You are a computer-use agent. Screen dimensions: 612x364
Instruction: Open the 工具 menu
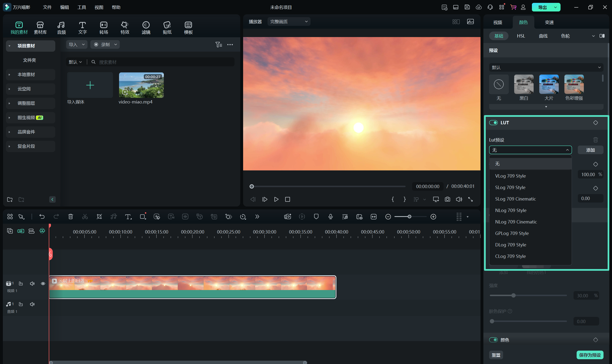pyautogui.click(x=82, y=7)
